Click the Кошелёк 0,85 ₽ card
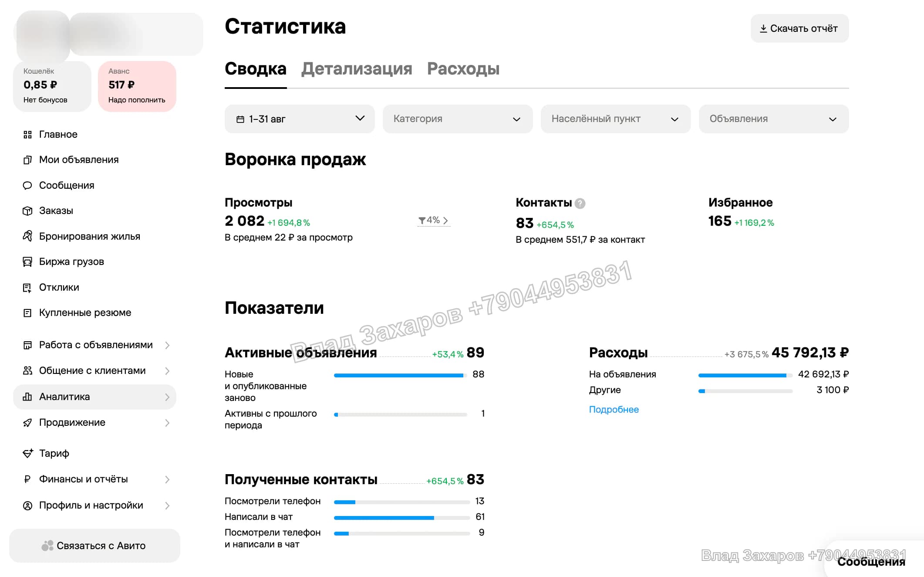924x577 pixels. (52, 86)
